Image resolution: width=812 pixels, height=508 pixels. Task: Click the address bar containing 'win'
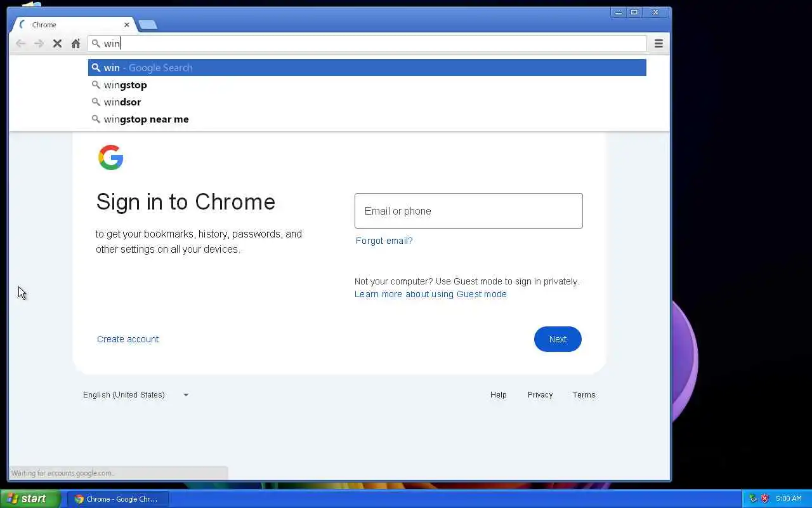click(x=367, y=43)
